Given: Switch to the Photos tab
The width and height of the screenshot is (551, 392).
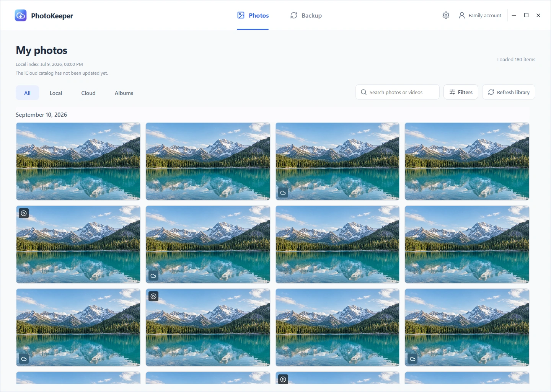Looking at the screenshot, I should [x=253, y=15].
